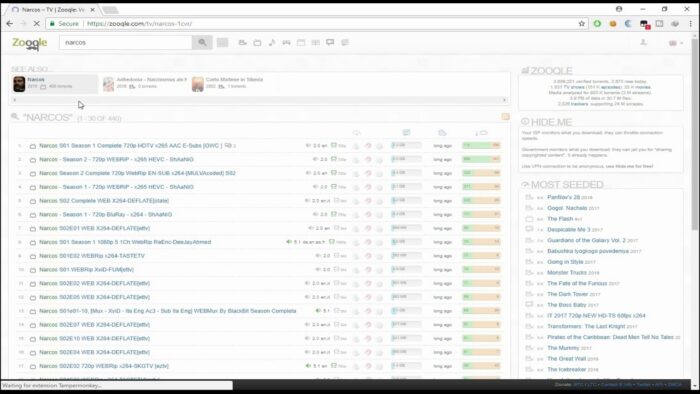700x394 pixels.
Task: Open the Chrome menu three dots
Action: (x=691, y=24)
